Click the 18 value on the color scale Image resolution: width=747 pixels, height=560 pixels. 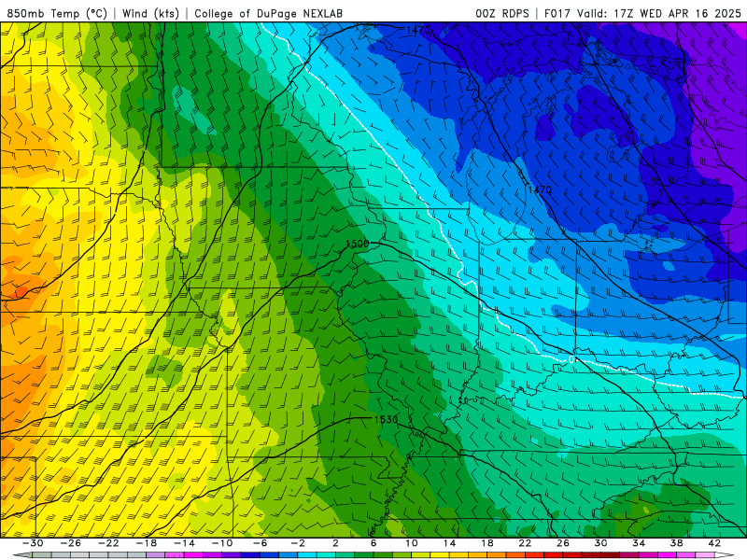point(486,543)
